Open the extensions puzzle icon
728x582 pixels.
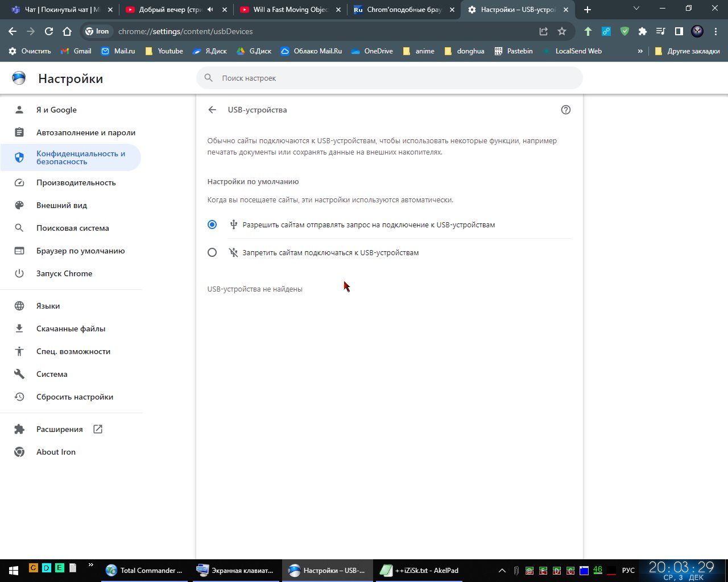pos(643,31)
